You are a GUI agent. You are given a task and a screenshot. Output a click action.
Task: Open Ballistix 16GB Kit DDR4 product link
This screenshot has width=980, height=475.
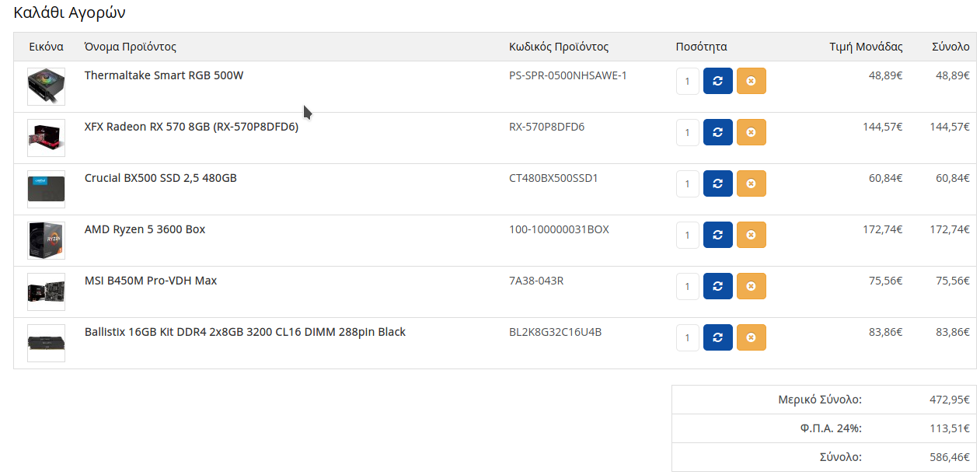[x=245, y=332]
